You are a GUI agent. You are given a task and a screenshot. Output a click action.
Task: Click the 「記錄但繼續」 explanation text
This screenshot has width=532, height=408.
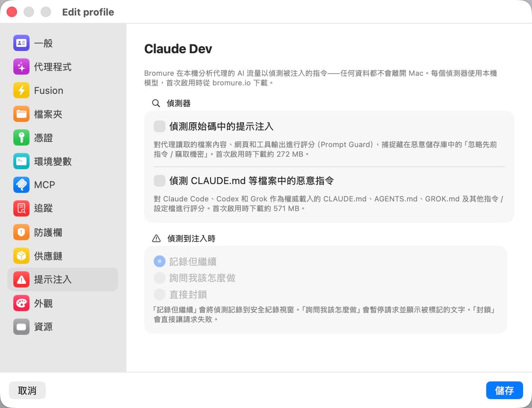[x=325, y=314]
